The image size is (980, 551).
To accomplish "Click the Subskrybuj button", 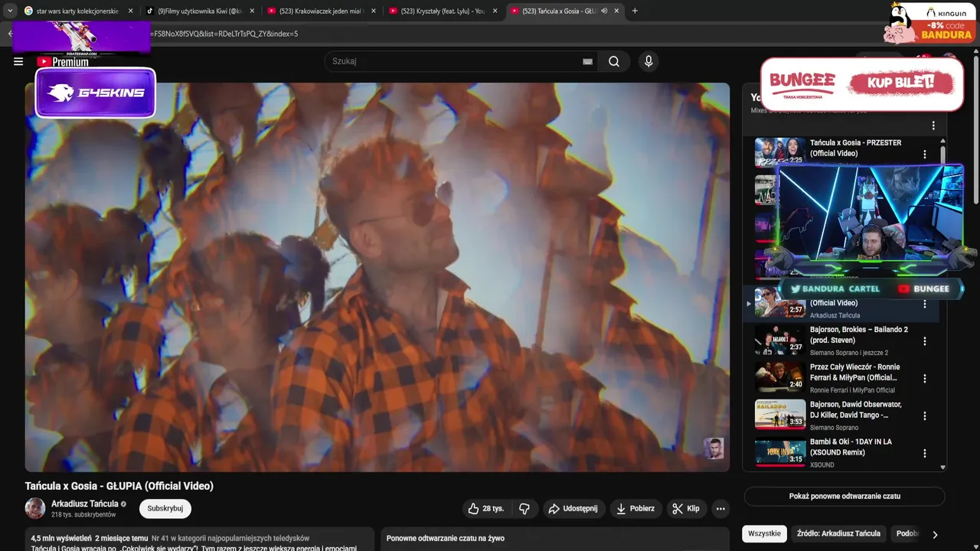I will click(165, 508).
